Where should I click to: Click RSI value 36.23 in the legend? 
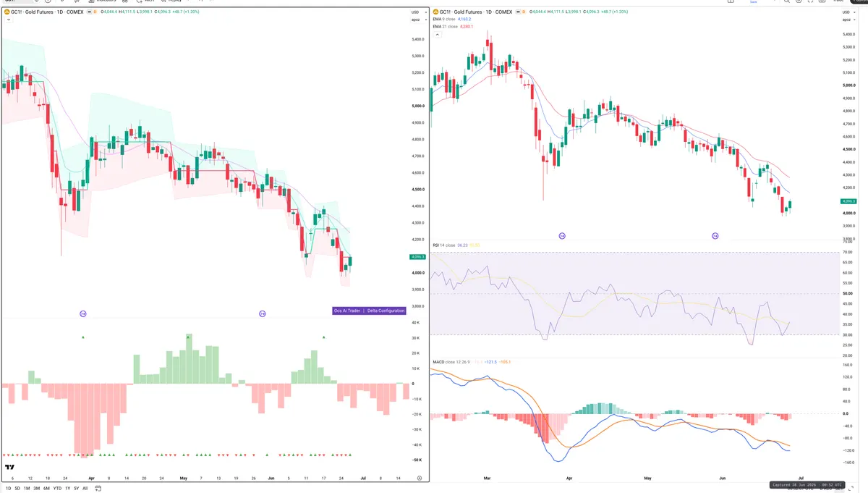[463, 245]
